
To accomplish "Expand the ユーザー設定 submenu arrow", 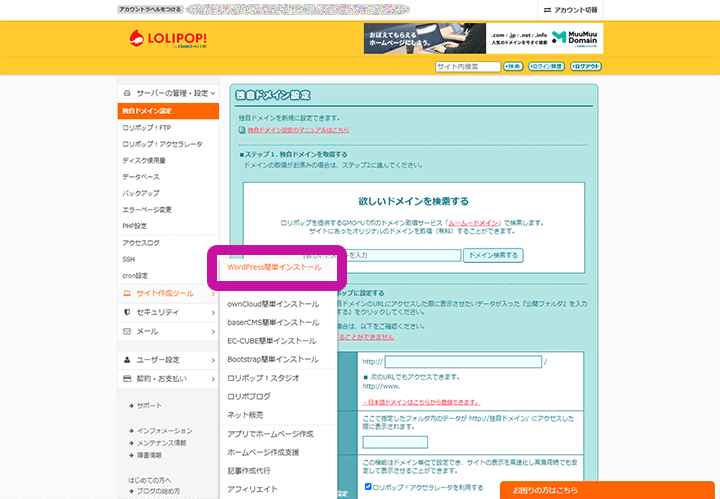I will click(213, 359).
